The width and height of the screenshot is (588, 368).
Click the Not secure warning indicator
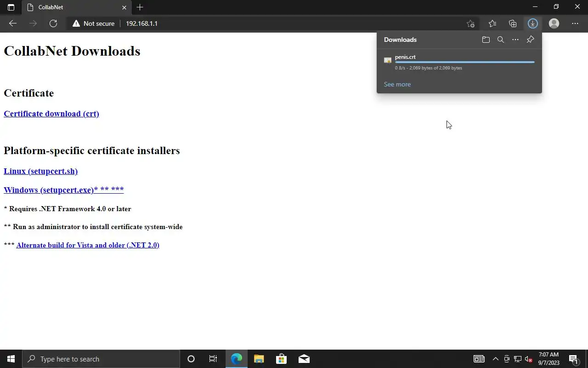point(93,23)
